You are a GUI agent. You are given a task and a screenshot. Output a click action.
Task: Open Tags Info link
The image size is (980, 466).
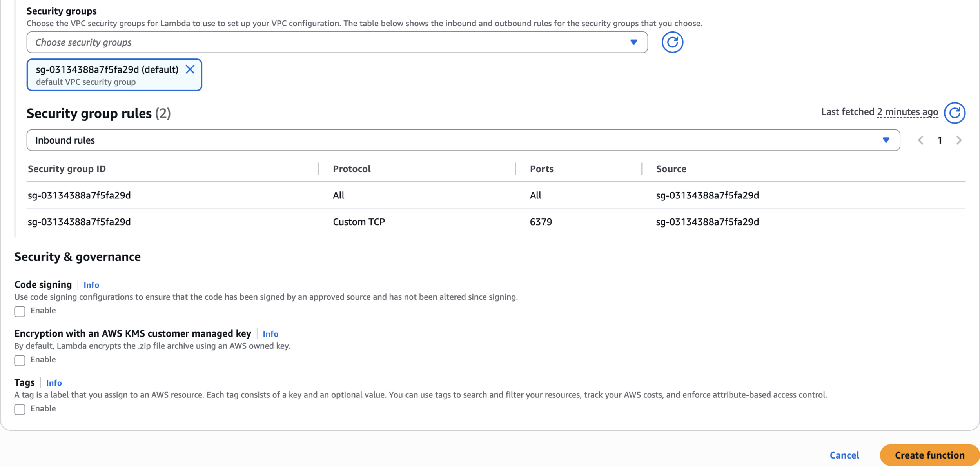54,383
